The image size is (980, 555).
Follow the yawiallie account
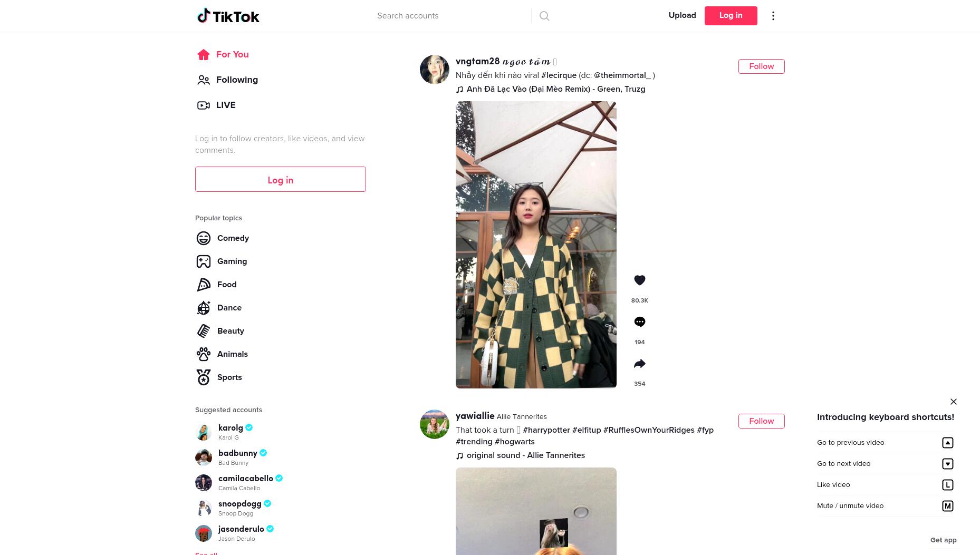[761, 421]
